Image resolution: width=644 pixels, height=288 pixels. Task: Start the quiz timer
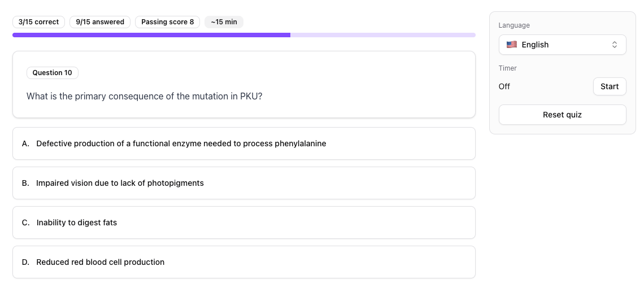coord(610,86)
